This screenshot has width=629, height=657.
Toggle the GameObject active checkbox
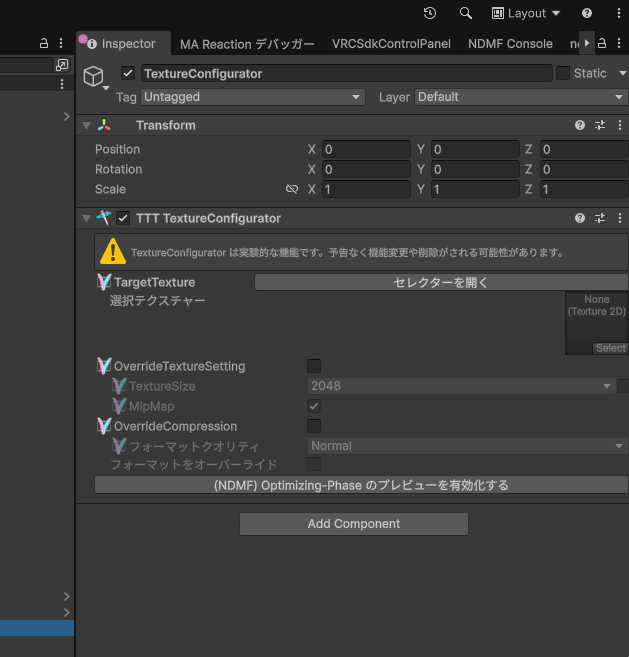coord(128,73)
